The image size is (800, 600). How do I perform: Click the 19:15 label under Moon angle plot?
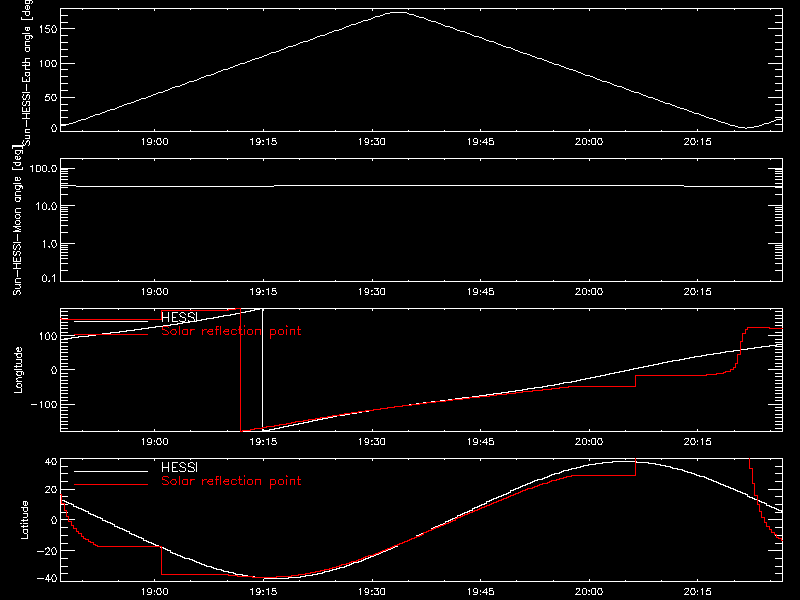point(263,291)
